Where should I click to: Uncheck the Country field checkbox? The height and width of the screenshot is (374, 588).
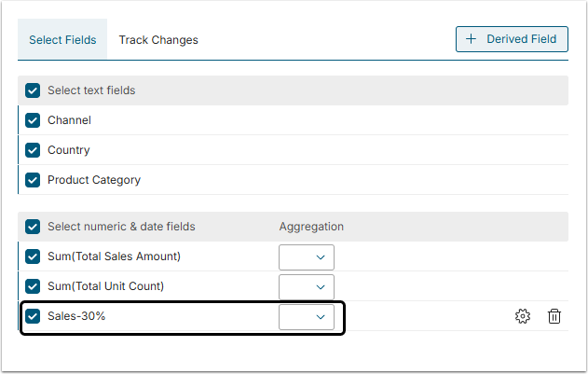(x=33, y=150)
